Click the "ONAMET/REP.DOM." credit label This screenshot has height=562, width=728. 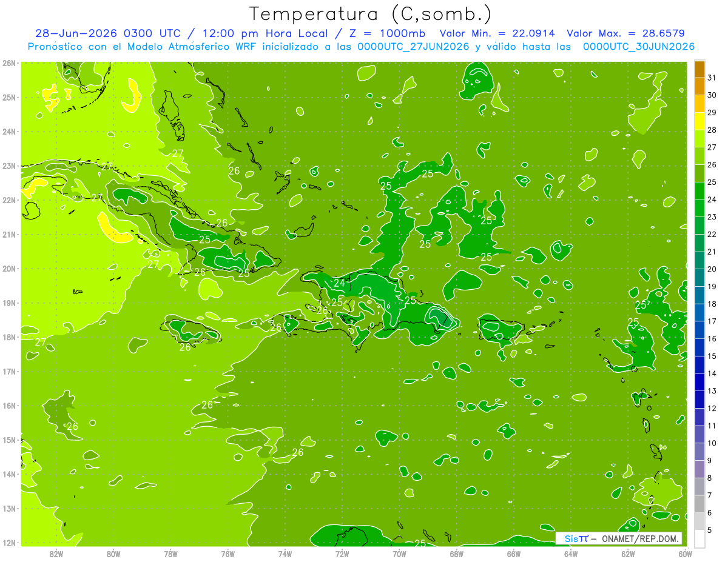click(641, 538)
